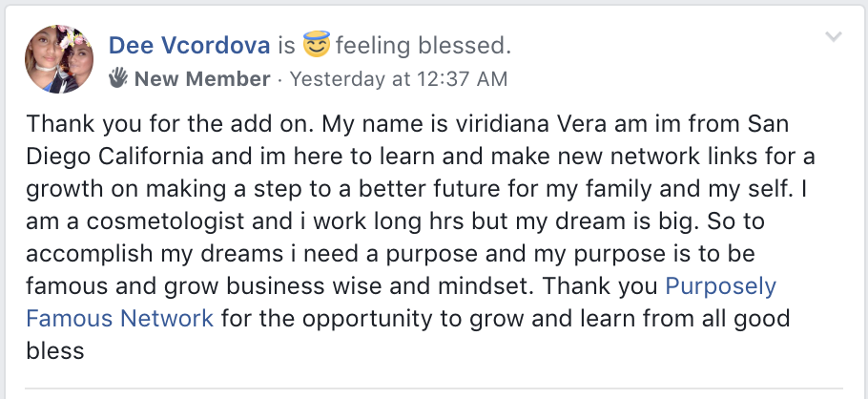Click the word 'is' after the author name
This screenshot has height=399, width=868.
pyautogui.click(x=286, y=46)
